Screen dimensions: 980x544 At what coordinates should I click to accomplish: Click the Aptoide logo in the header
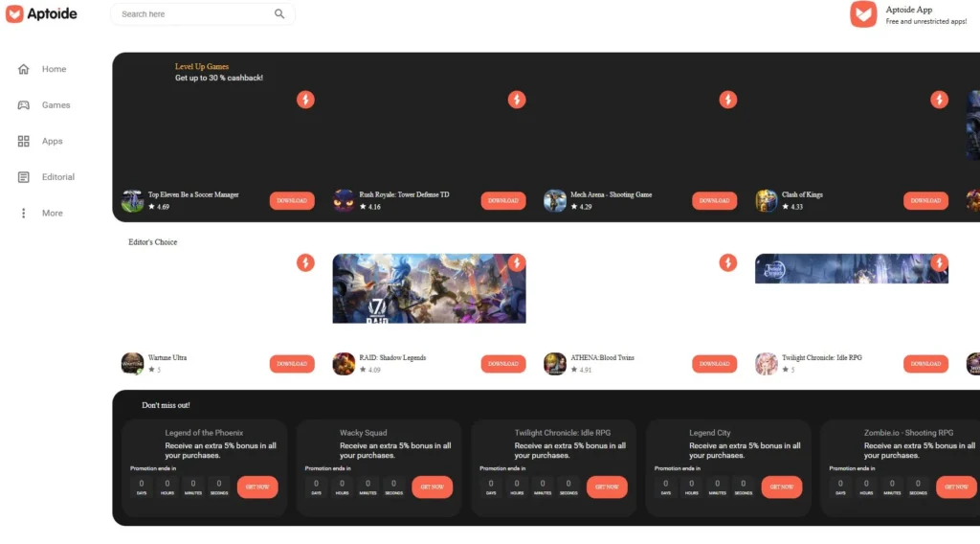41,13
